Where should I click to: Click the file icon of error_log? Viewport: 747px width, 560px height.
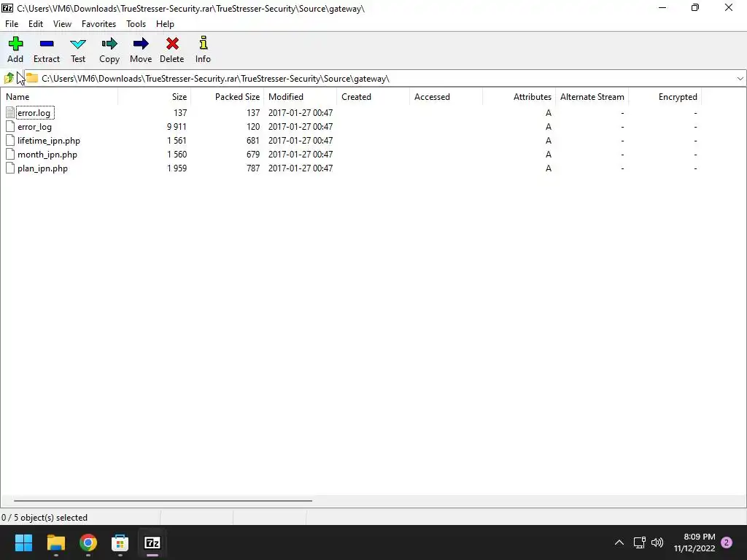(10, 127)
